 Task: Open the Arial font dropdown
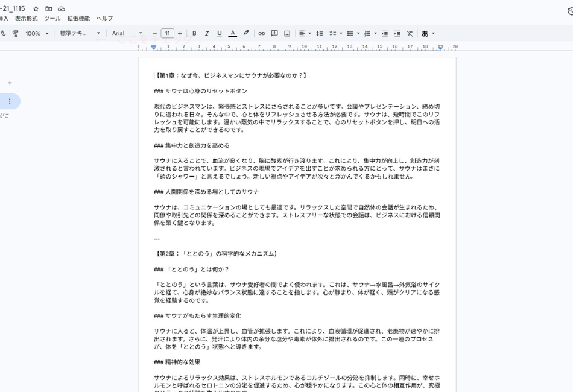[x=127, y=34]
